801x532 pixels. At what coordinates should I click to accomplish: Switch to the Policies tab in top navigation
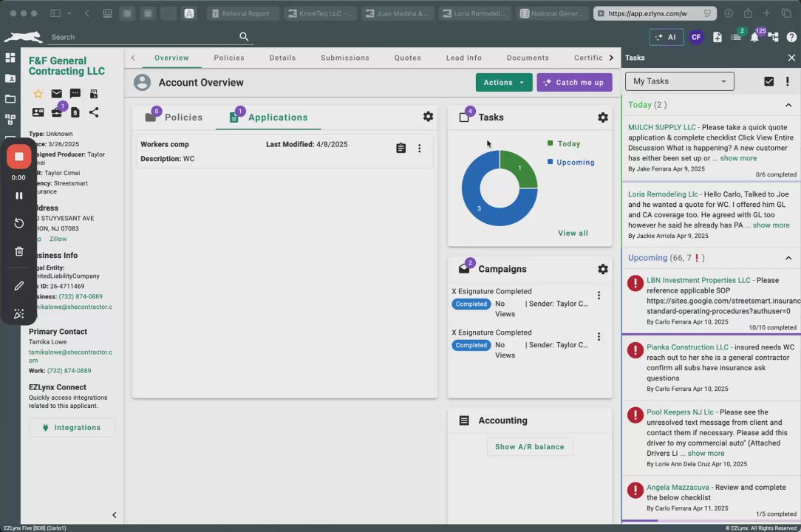tap(229, 58)
